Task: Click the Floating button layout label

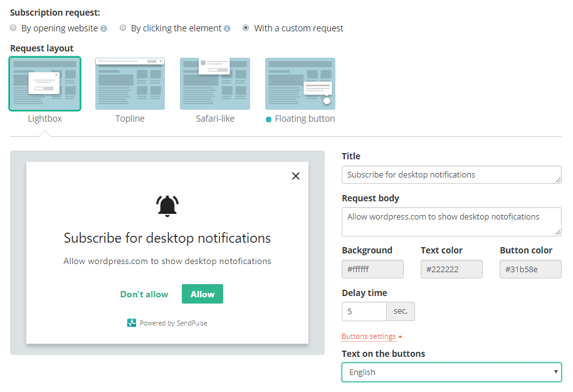Action: 305,119
